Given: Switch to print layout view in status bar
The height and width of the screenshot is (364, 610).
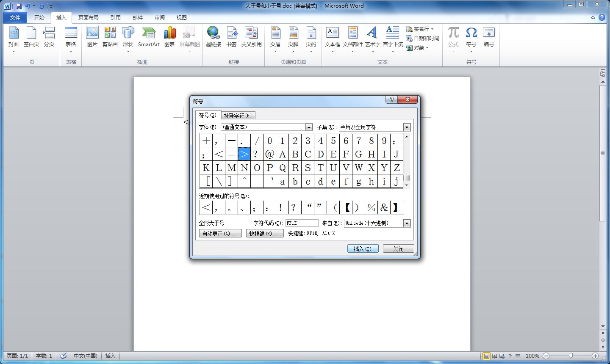Looking at the screenshot, I should click(486, 356).
